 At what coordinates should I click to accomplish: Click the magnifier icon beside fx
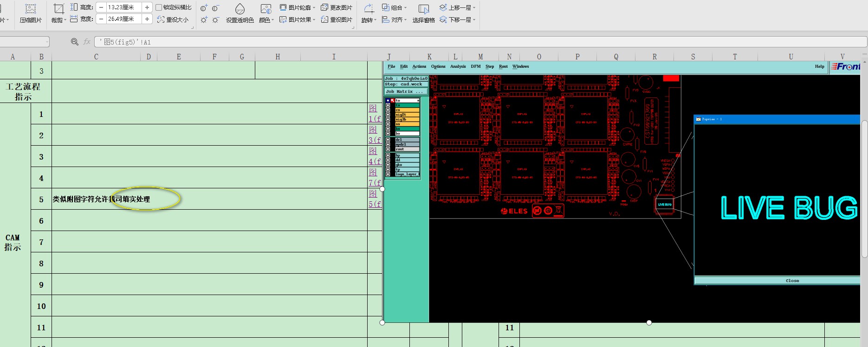point(74,42)
